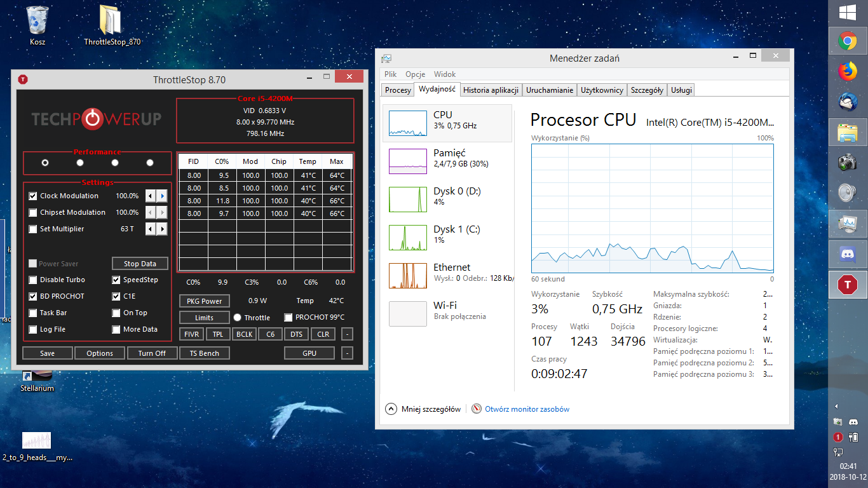The height and width of the screenshot is (488, 868).
Task: Open the FIVR settings button
Action: 191,334
